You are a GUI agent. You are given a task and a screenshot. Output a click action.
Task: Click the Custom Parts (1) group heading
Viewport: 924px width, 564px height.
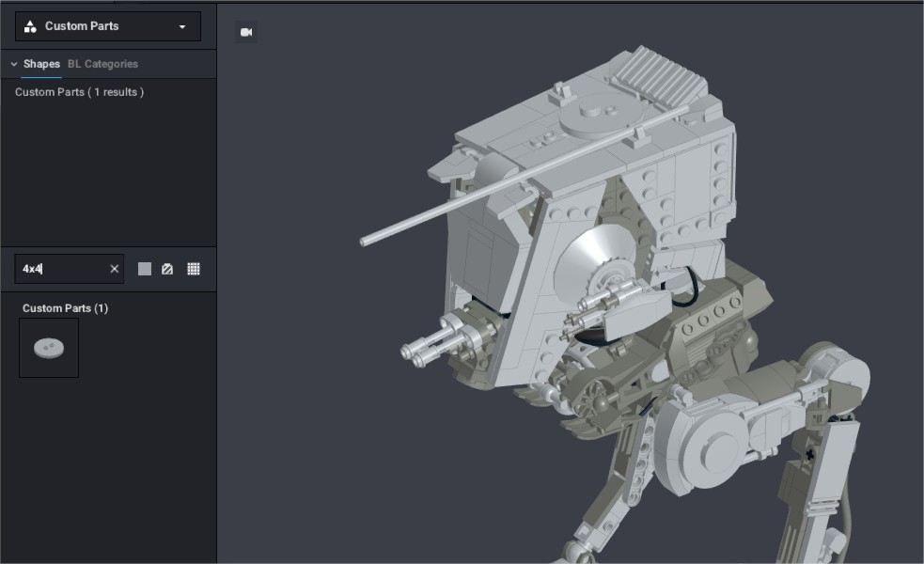tap(66, 308)
